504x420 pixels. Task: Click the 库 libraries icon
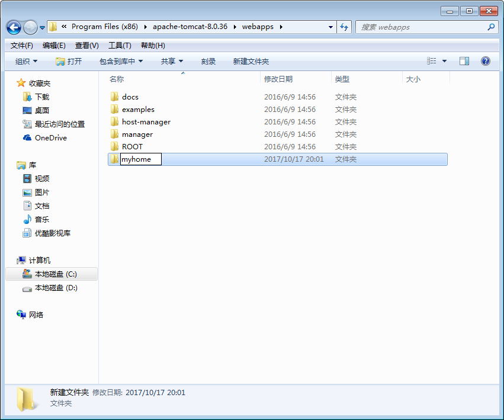point(21,165)
